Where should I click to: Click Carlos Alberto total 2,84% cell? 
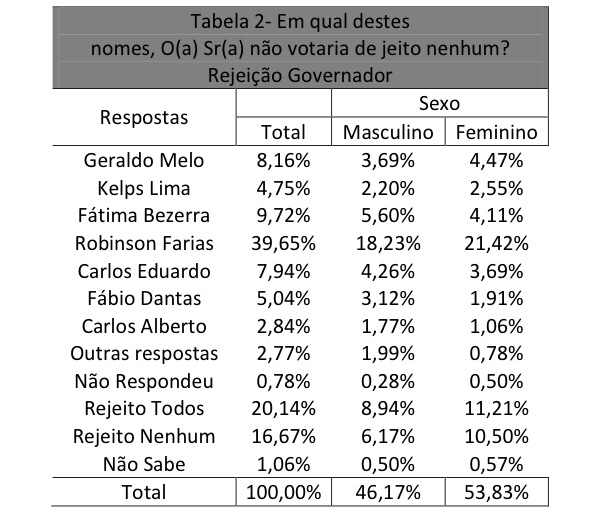(283, 326)
